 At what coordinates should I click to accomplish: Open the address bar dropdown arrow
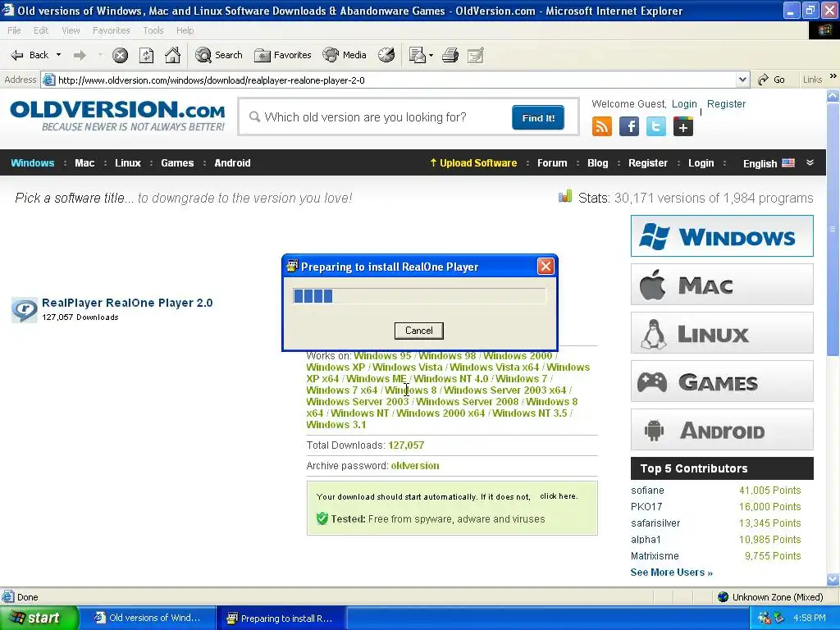coord(742,80)
